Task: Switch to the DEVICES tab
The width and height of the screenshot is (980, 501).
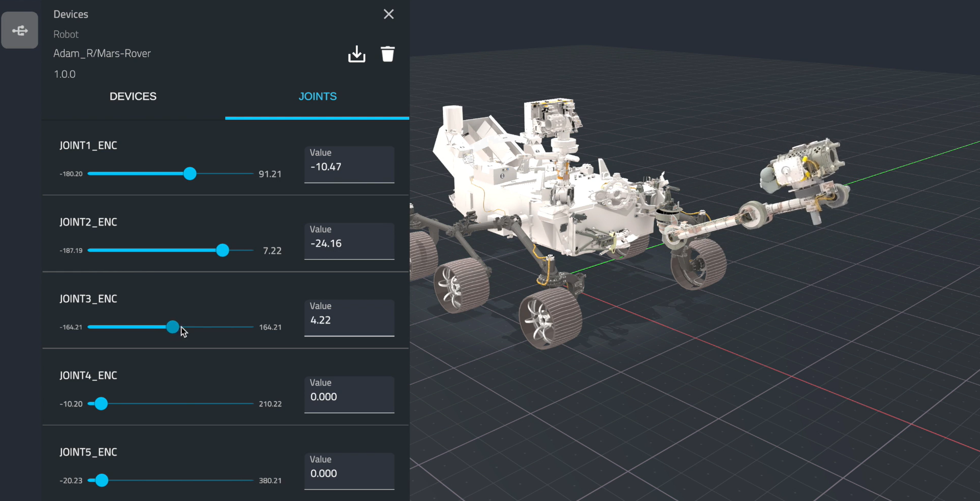Action: [133, 97]
